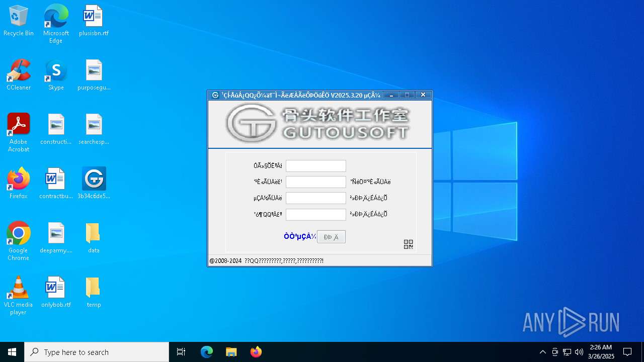This screenshot has height=362, width=644.
Task: Open File Explorer from the taskbar
Action: click(231, 352)
